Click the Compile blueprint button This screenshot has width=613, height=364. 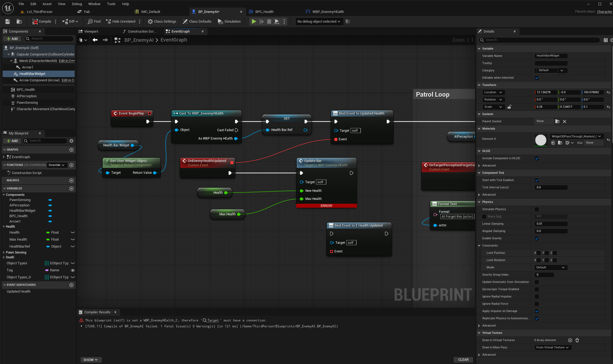[42, 22]
